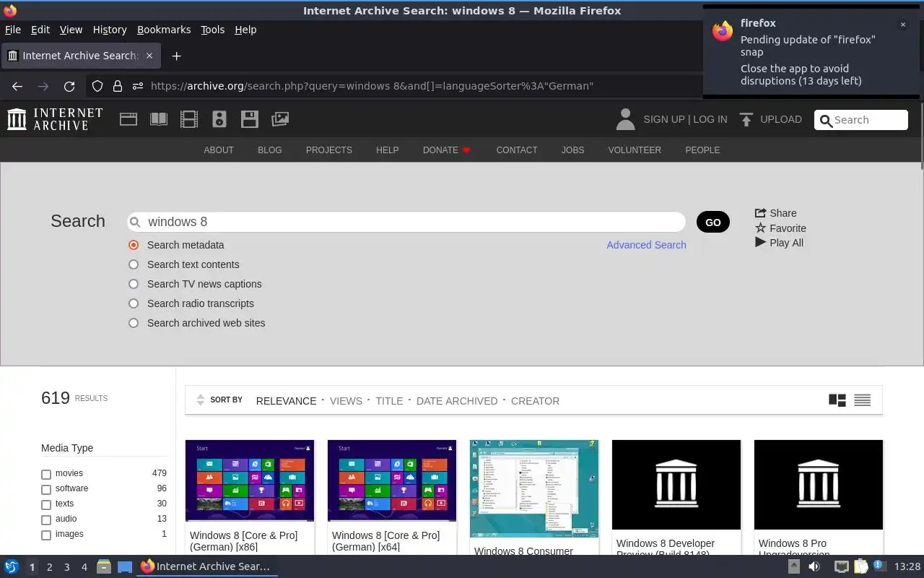
Task: Close the Internet Archive Search tab
Action: (149, 56)
